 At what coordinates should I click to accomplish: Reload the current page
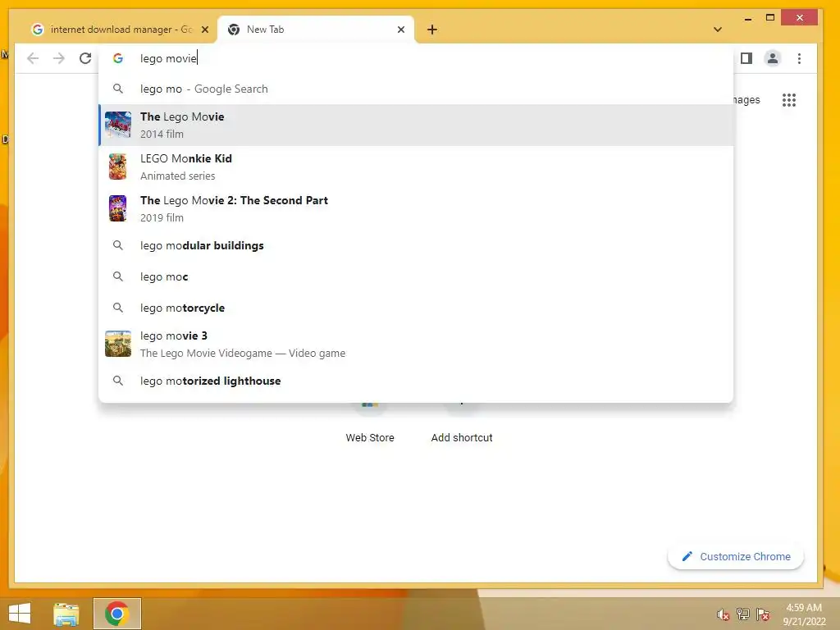[x=85, y=58]
